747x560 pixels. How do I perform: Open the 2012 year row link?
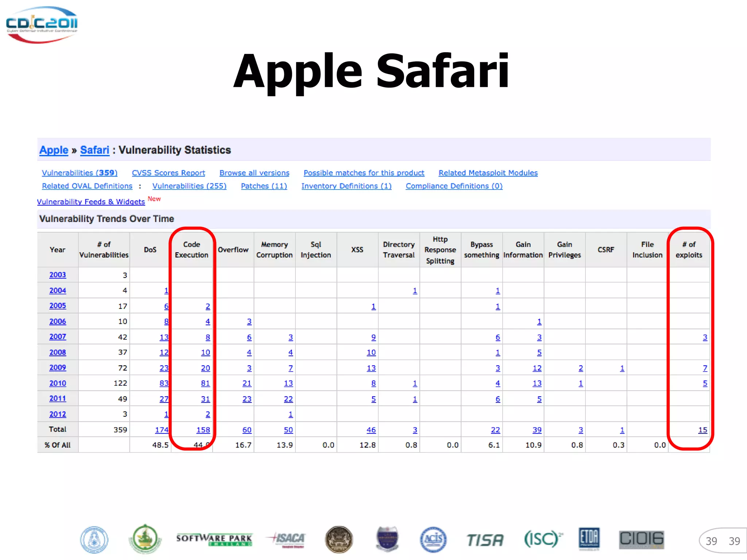coord(58,415)
